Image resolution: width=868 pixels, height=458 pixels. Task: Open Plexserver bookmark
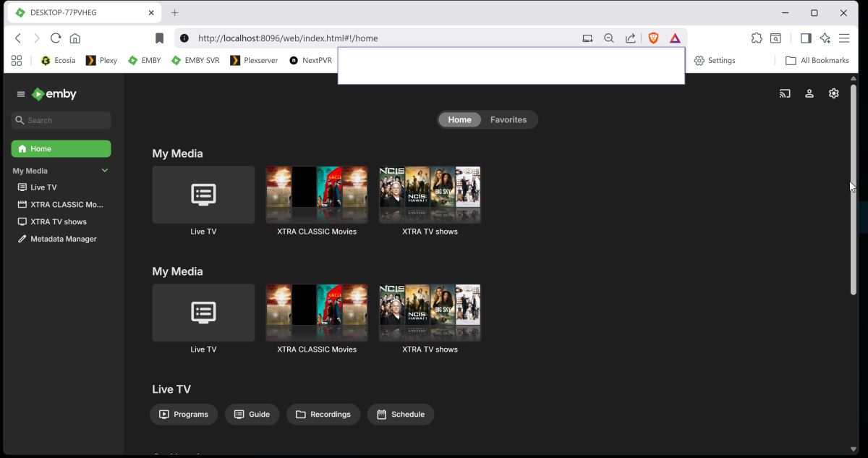(254, 61)
